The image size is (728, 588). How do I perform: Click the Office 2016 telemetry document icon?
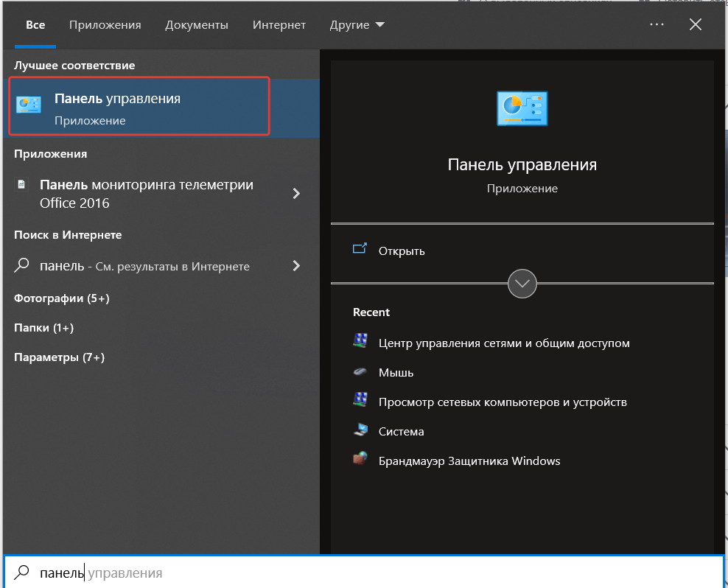[22, 184]
